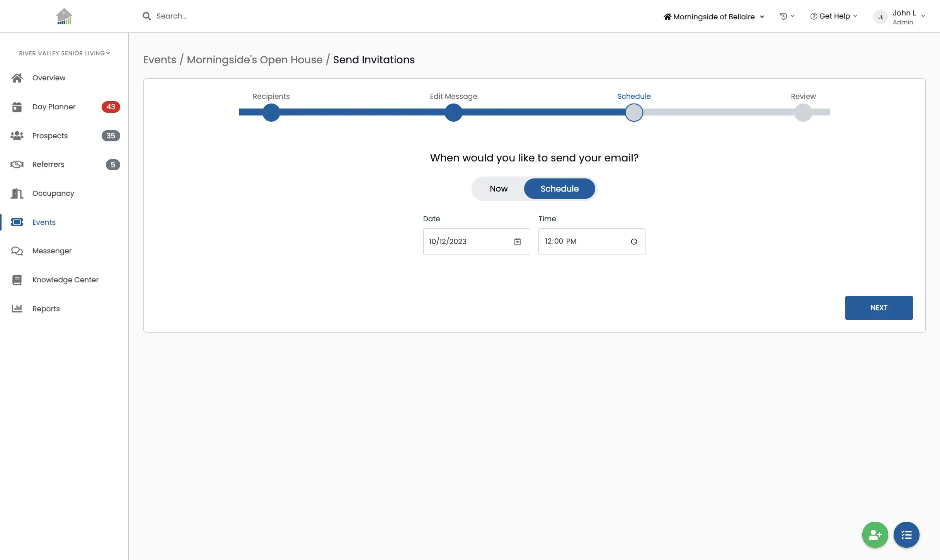This screenshot has width=940, height=560.
Task: Click the NEXT button
Action: click(x=879, y=308)
